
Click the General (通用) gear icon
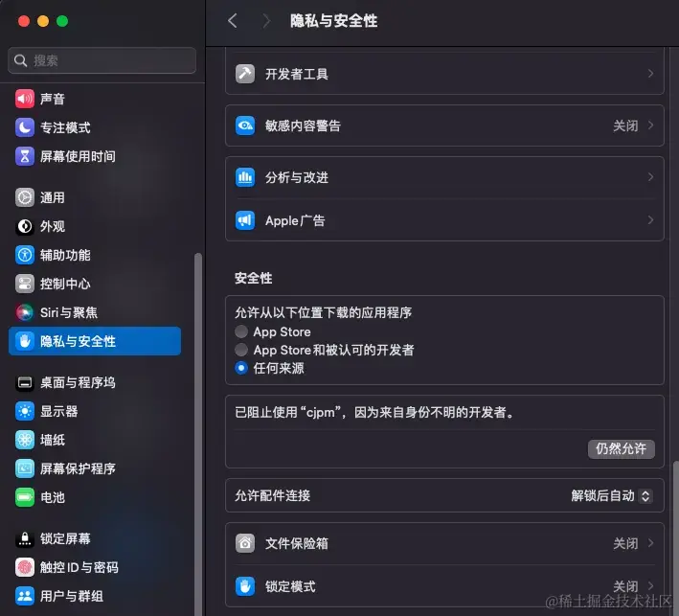[25, 197]
